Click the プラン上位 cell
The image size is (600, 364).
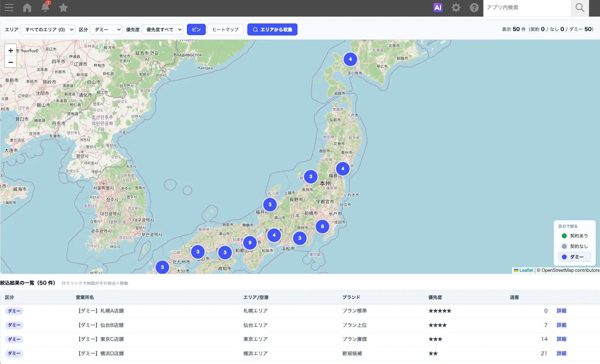coord(355,325)
